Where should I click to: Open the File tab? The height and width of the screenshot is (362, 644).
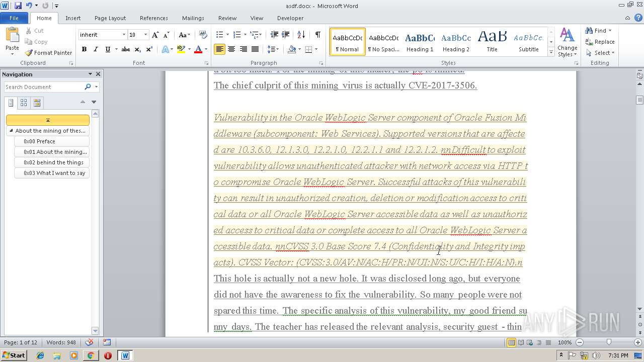click(14, 18)
